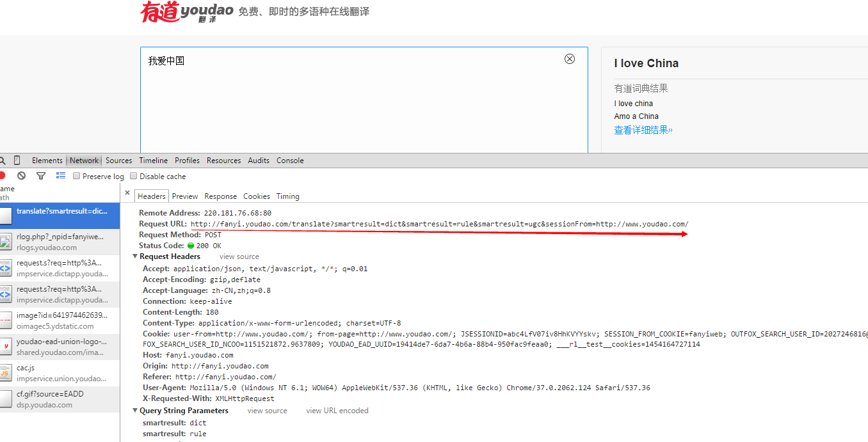Click the 'Amo a China' dictionary result
This screenshot has width=868, height=442.
[636, 116]
